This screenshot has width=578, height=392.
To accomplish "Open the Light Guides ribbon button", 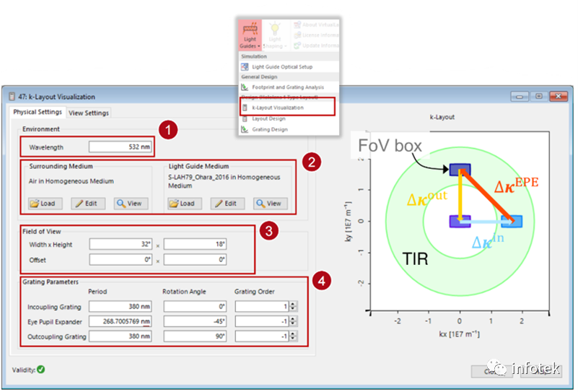I will point(250,35).
